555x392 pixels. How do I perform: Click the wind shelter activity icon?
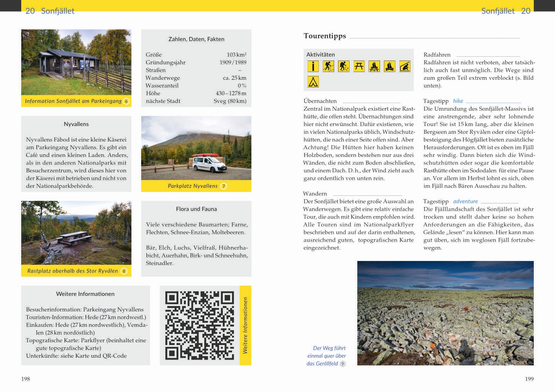click(405, 66)
